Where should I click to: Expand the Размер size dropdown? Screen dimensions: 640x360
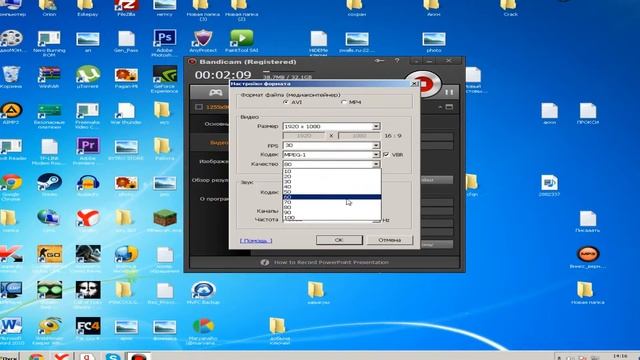376,127
